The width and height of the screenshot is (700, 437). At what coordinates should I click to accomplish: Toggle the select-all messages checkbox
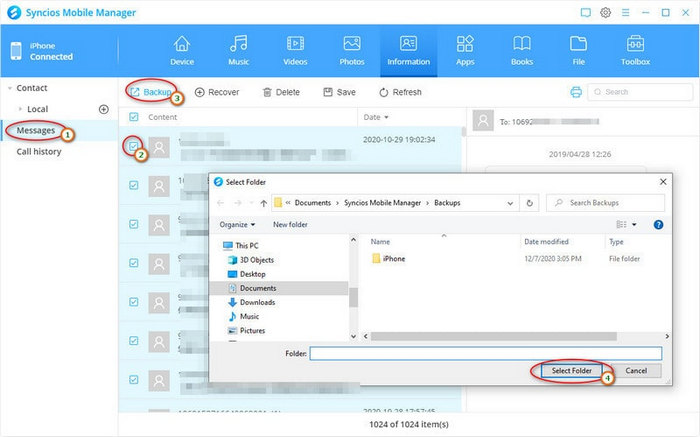[133, 117]
